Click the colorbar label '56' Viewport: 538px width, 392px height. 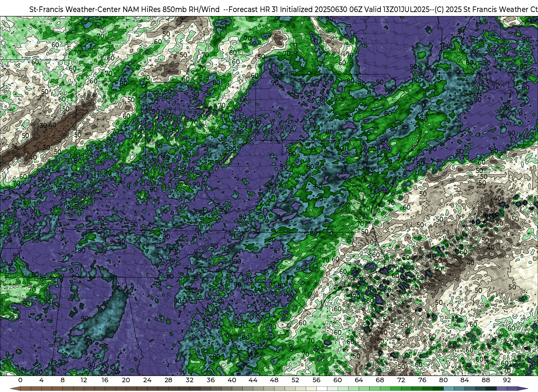[x=316, y=380]
